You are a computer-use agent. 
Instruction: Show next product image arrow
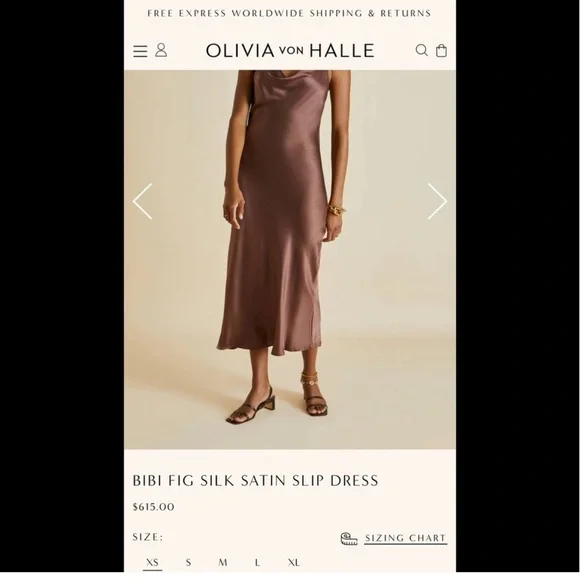[x=437, y=202]
